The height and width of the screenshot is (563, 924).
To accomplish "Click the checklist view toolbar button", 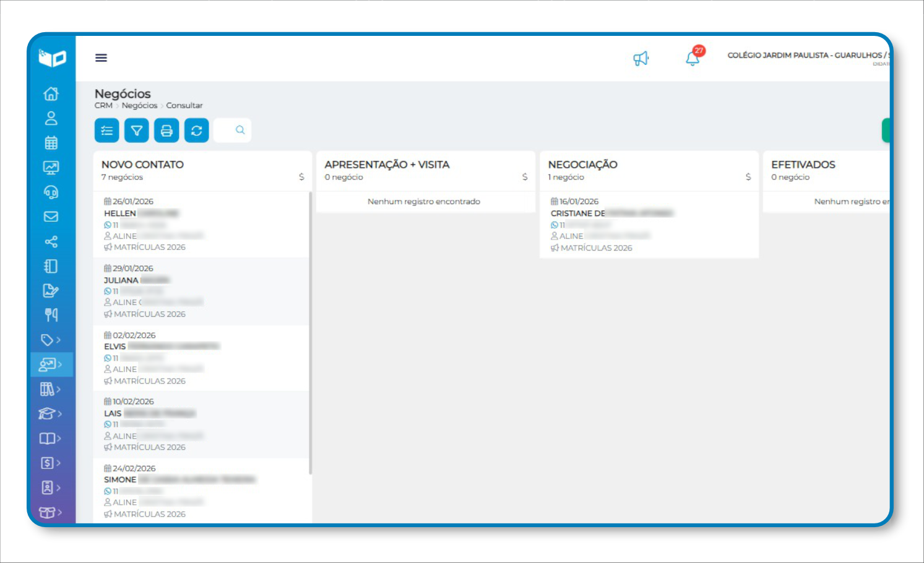I will tap(107, 131).
